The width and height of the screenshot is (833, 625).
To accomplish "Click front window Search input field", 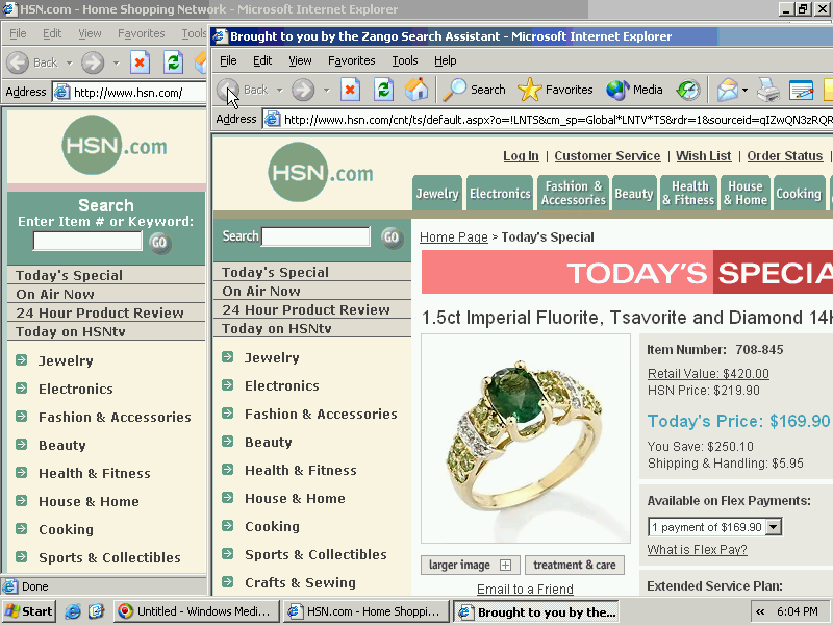I will 316,237.
